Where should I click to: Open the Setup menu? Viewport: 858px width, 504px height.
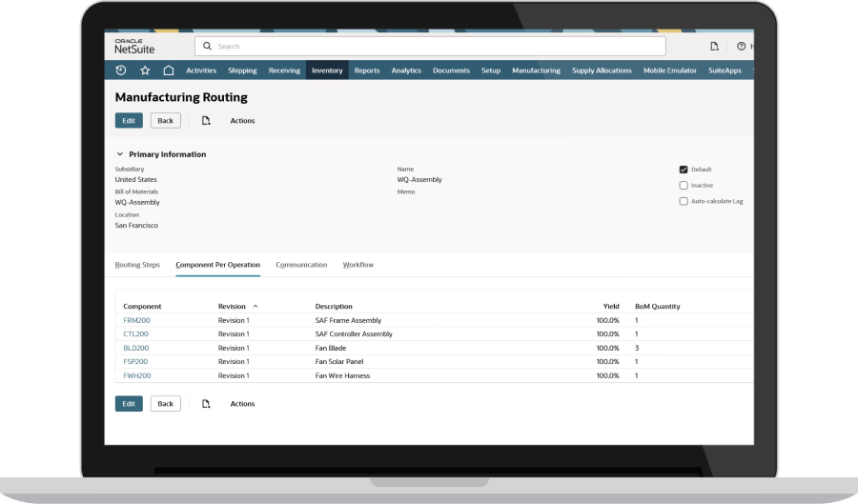(x=491, y=70)
